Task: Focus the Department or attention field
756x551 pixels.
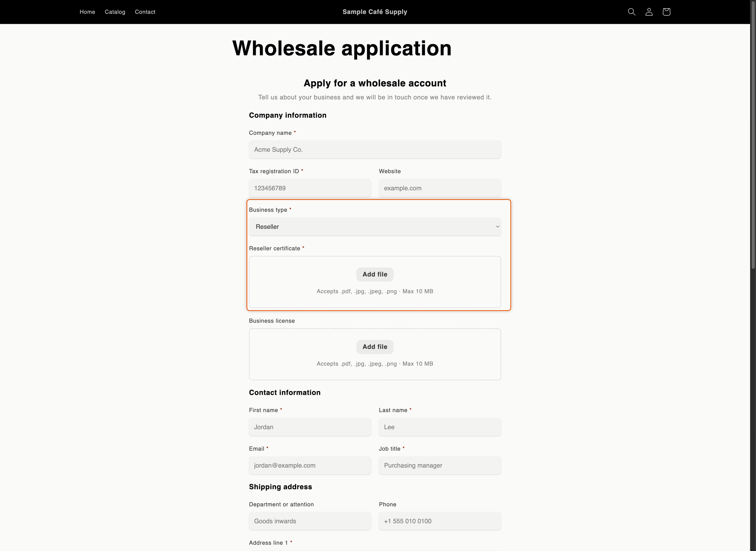Action: coord(310,521)
